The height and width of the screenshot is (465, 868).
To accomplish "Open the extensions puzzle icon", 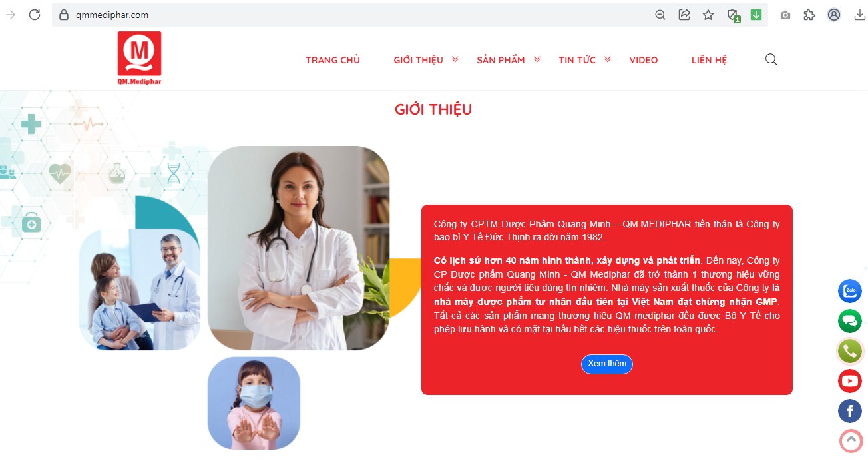I will pos(809,15).
